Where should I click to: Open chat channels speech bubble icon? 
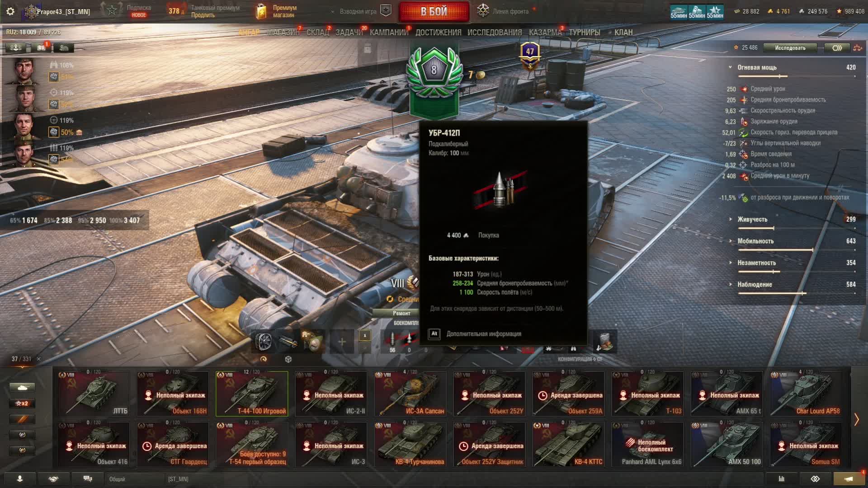coord(88,479)
